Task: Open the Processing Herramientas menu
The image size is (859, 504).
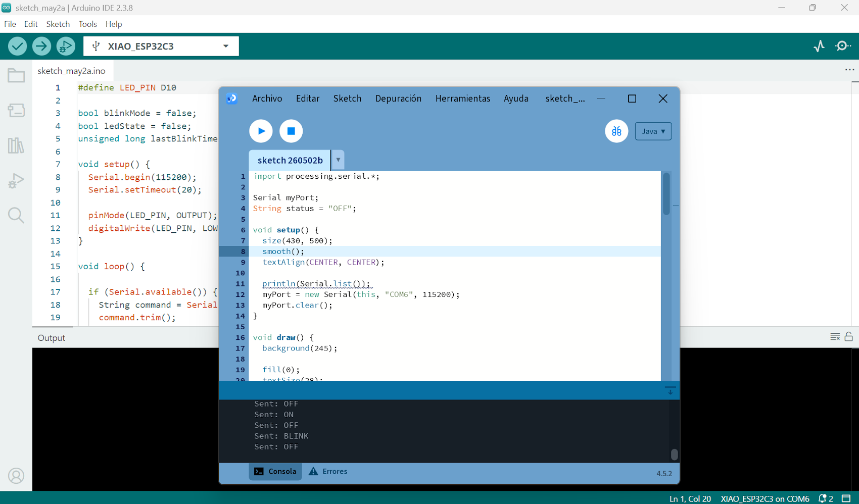Action: point(463,98)
